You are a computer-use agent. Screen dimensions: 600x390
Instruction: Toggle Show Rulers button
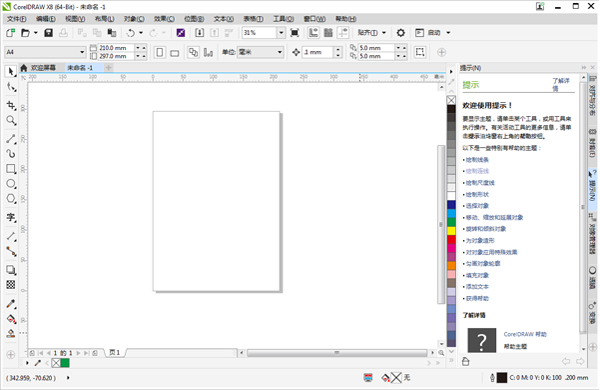pyautogui.click(x=313, y=33)
